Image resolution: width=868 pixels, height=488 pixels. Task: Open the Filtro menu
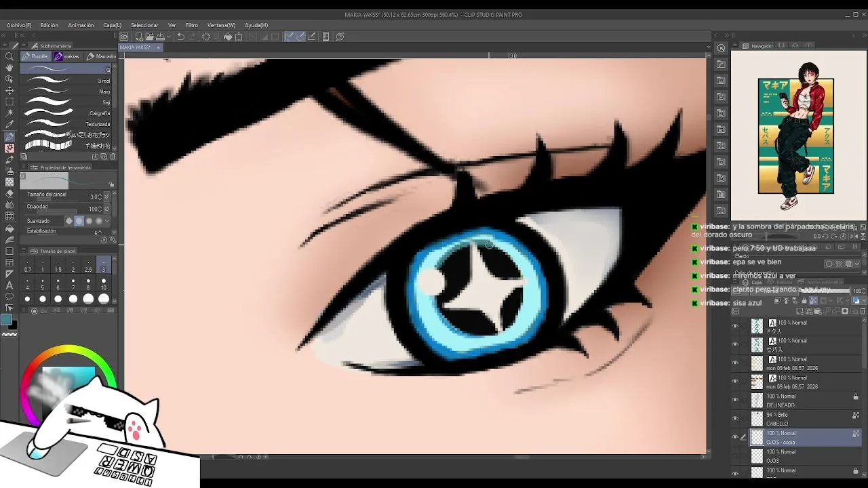tap(192, 25)
